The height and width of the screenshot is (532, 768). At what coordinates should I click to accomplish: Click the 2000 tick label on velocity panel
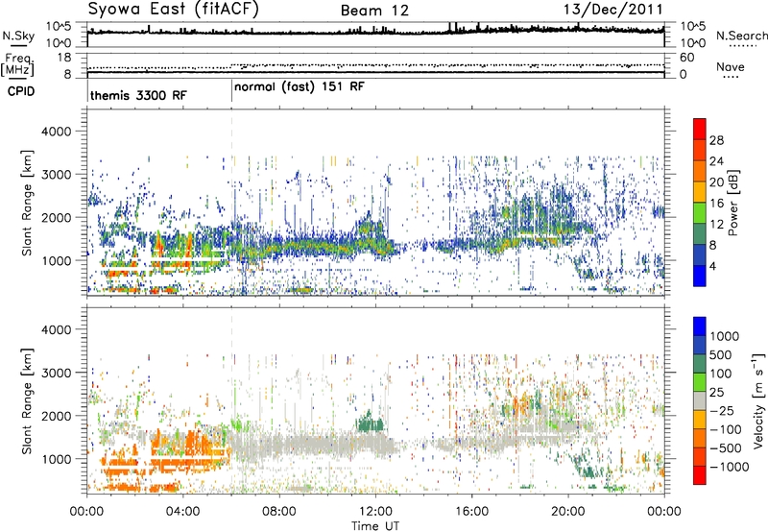[56, 416]
